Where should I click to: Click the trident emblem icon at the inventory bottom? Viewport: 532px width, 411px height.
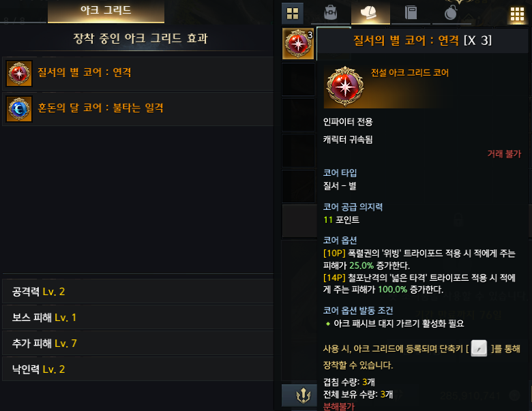click(x=303, y=395)
